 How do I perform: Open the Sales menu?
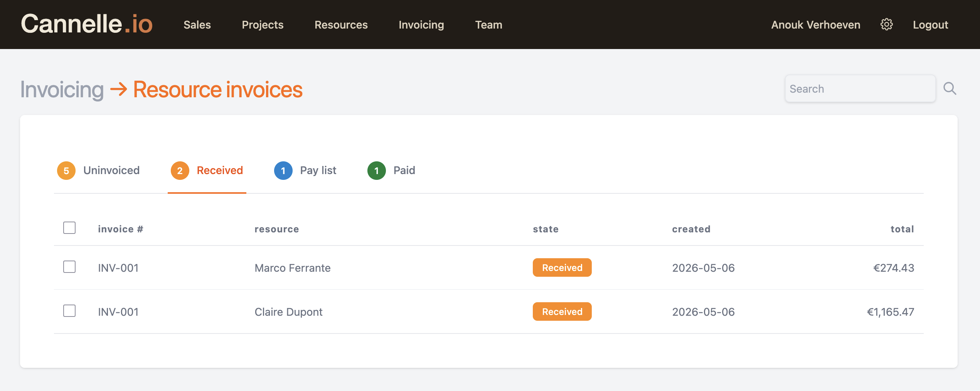[x=197, y=25]
